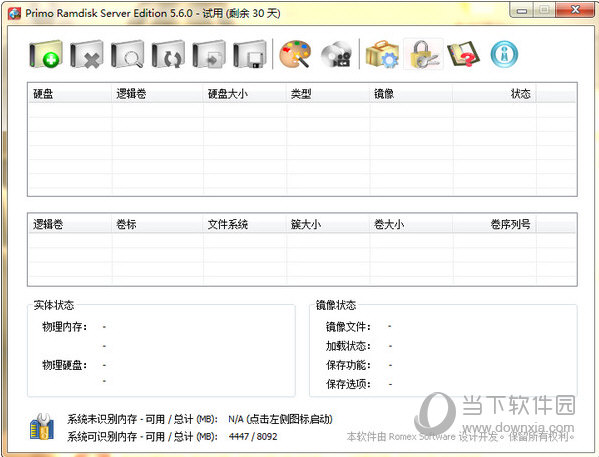This screenshot has height=457, width=599.
Task: Open the help book with question mark
Action: 463,55
